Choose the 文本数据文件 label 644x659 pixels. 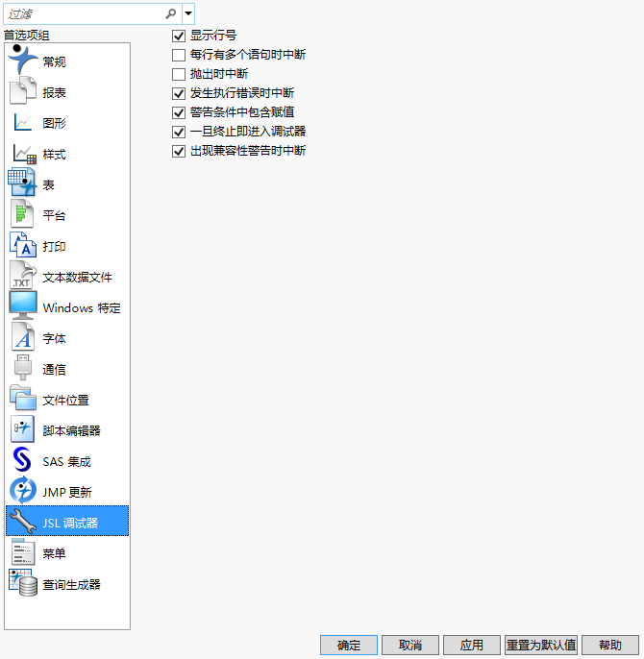point(78,278)
